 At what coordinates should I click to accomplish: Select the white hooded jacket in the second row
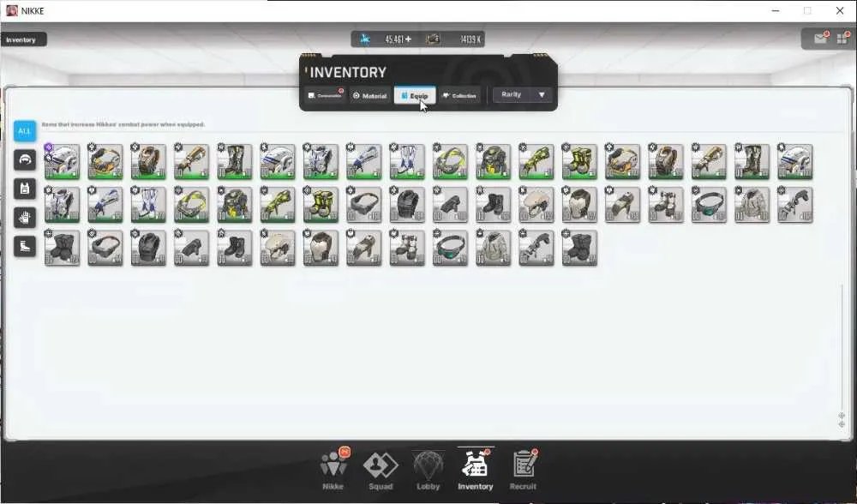752,205
